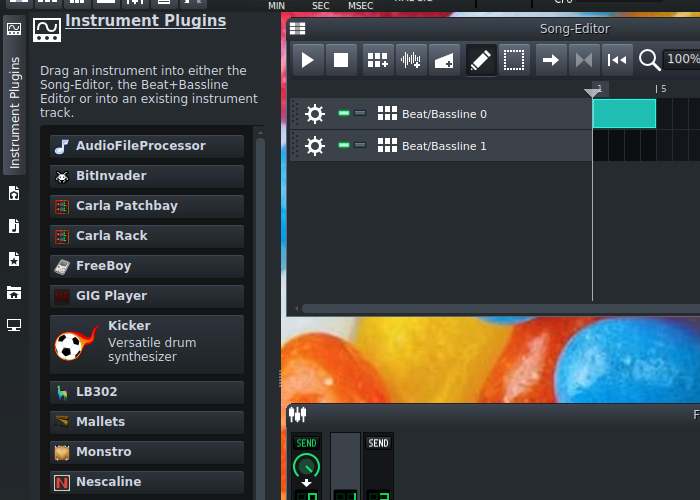This screenshot has width=700, height=500.
Task: Open the Instrument Plugins sidebar tab
Action: [14, 96]
